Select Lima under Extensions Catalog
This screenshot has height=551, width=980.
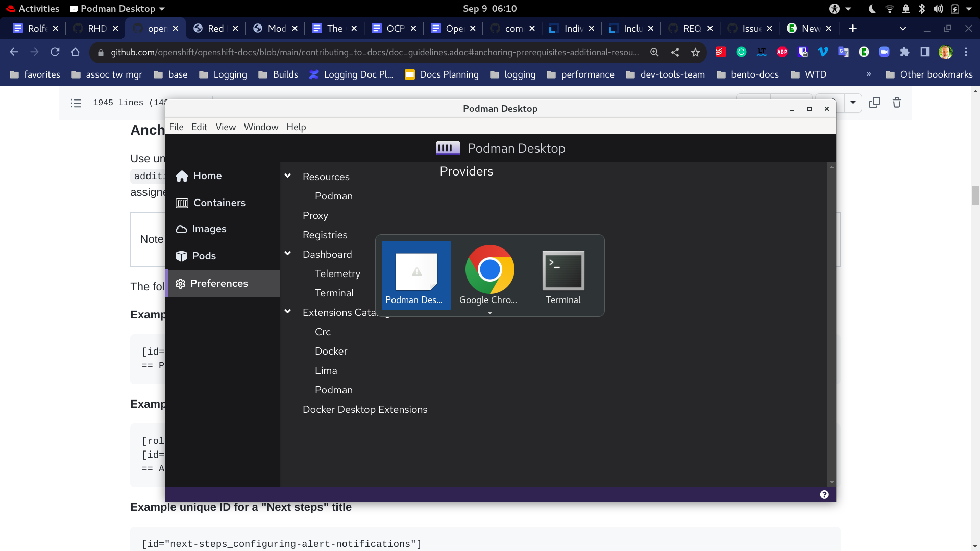(x=326, y=371)
